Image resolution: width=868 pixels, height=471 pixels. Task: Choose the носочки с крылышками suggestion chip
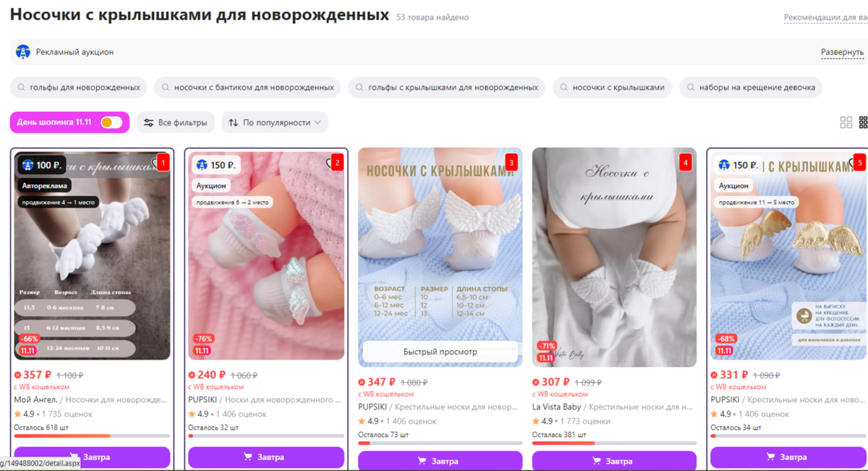612,88
